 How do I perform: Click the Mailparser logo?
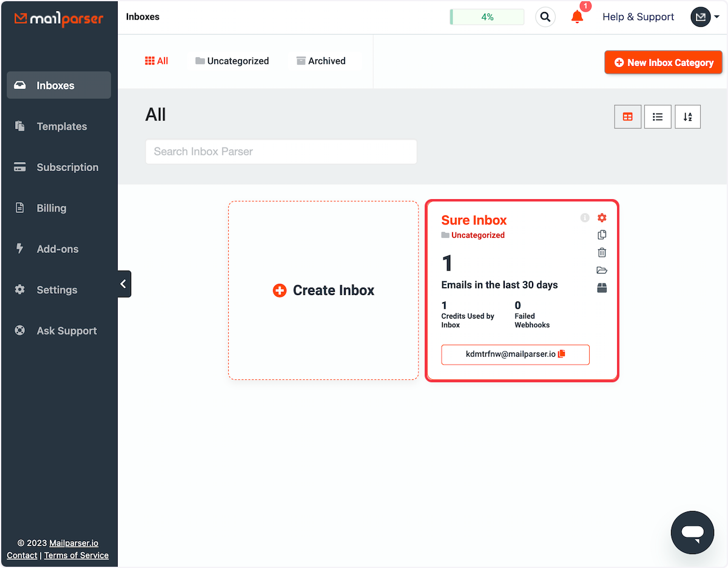click(59, 19)
